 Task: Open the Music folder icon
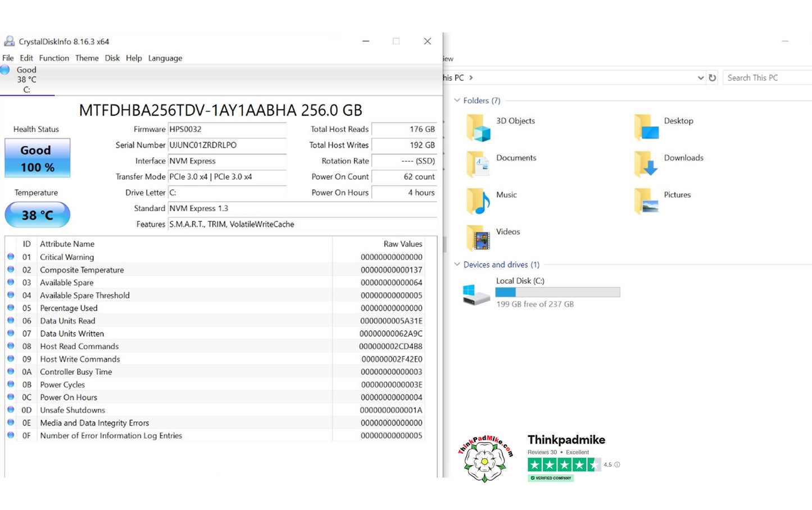[478, 201]
